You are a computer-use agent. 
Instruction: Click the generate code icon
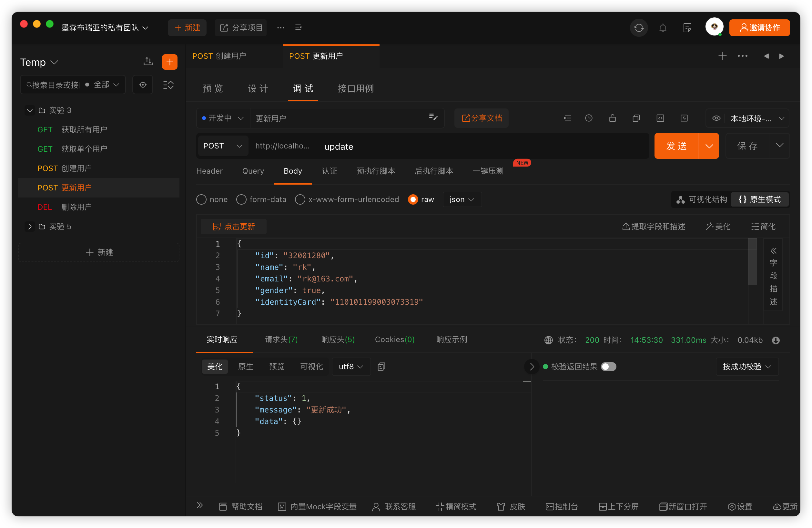point(660,118)
